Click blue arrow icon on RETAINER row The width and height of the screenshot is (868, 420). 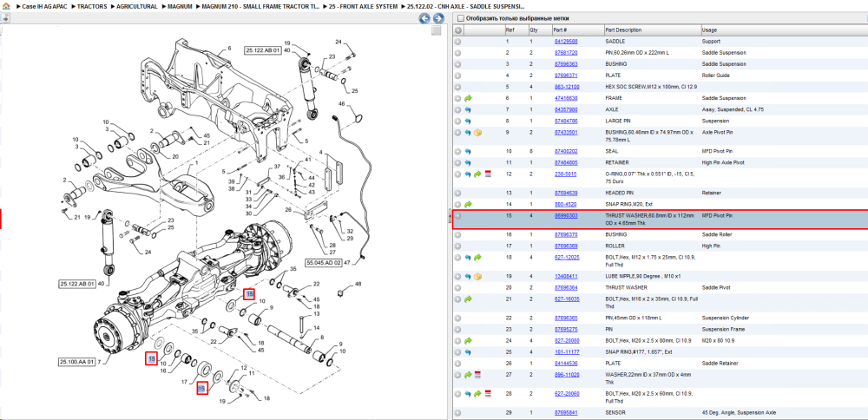pyautogui.click(x=468, y=162)
